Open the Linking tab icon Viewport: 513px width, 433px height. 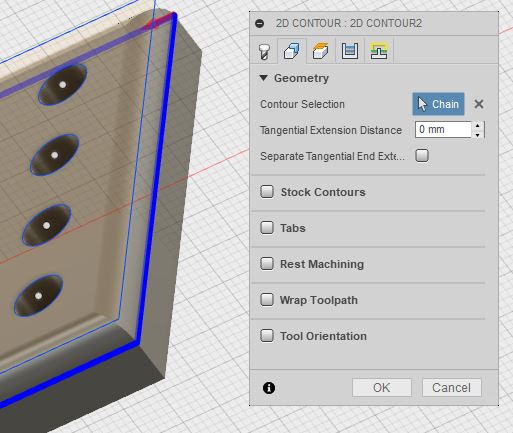pyautogui.click(x=379, y=51)
